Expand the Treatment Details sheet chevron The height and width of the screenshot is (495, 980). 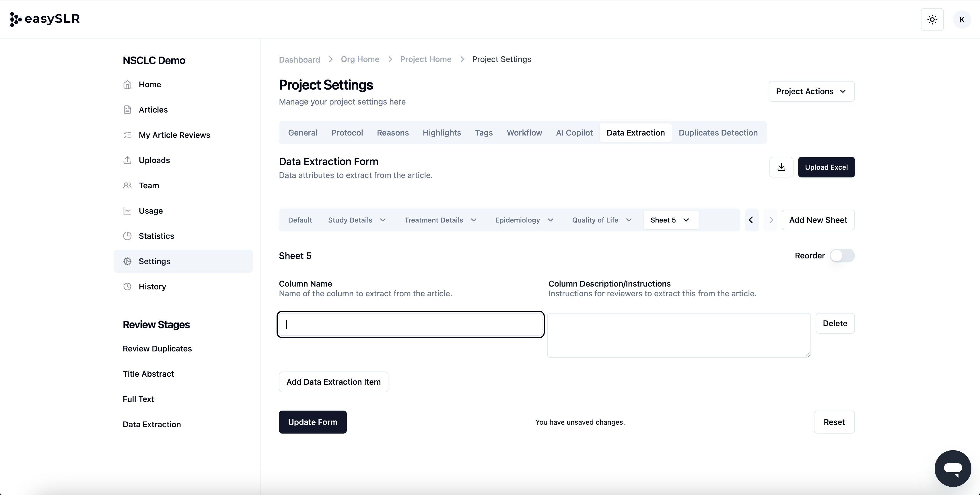click(x=474, y=220)
